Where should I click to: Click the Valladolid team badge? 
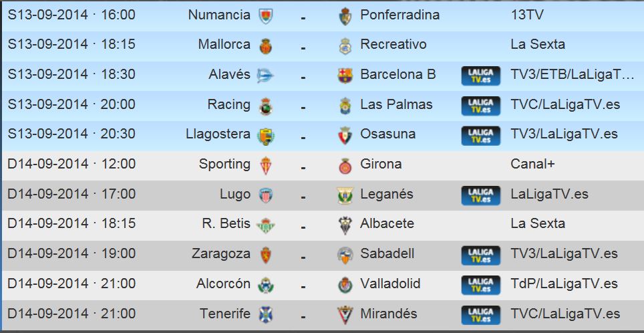tap(345, 285)
